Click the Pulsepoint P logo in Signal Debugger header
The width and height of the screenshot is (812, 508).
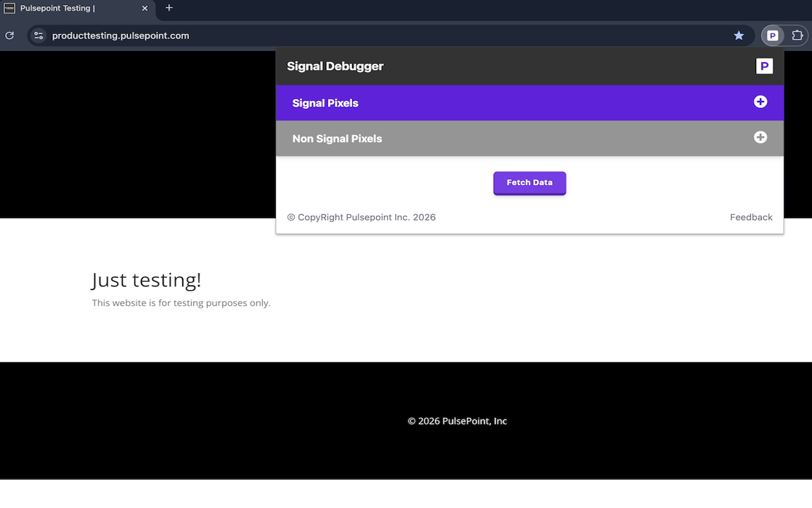click(x=764, y=66)
